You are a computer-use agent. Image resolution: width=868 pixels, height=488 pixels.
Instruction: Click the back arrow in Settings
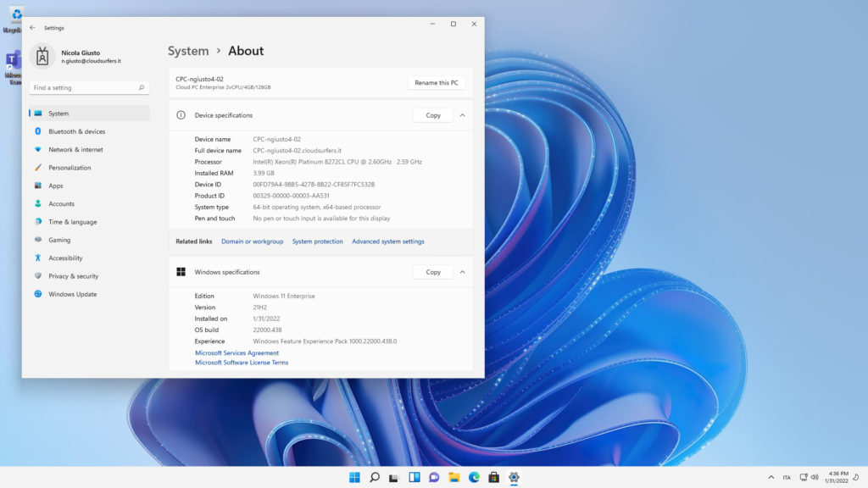click(x=33, y=28)
